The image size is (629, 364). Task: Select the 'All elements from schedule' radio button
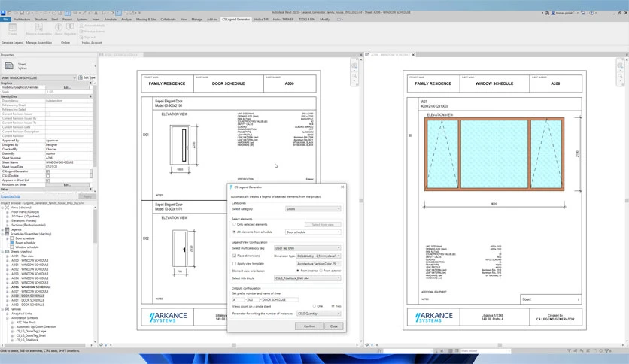(x=234, y=232)
